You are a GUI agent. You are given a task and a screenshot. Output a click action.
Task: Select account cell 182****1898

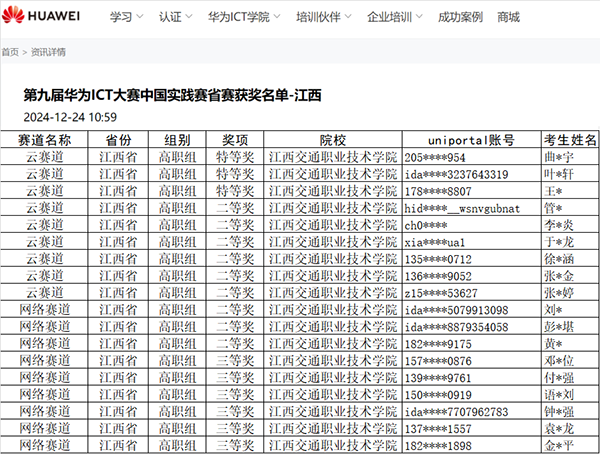tap(472, 445)
